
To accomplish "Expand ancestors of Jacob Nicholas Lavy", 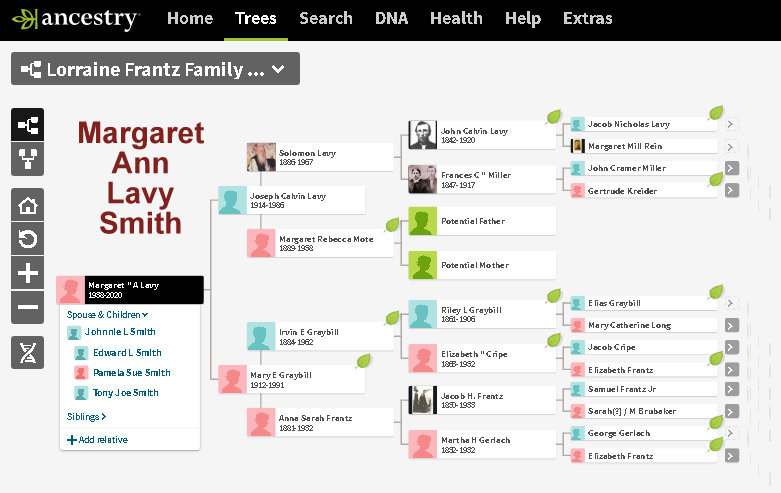I will [731, 125].
